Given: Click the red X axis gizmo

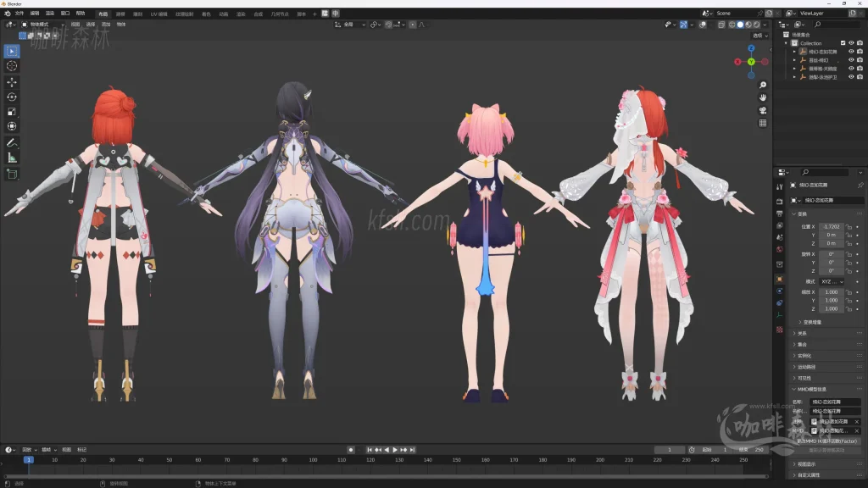Looking at the screenshot, I should point(738,62).
